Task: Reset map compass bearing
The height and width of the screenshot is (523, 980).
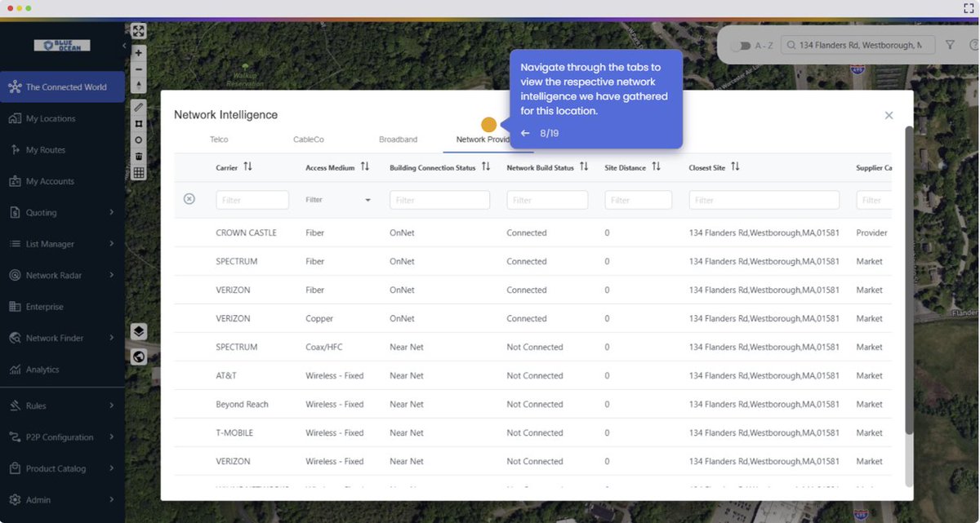Action: tap(139, 85)
